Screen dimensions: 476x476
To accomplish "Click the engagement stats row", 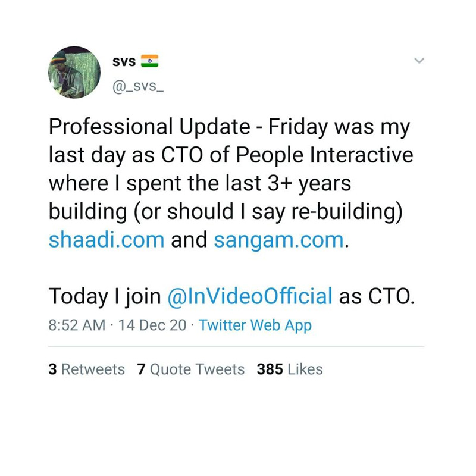I will pos(185,369).
